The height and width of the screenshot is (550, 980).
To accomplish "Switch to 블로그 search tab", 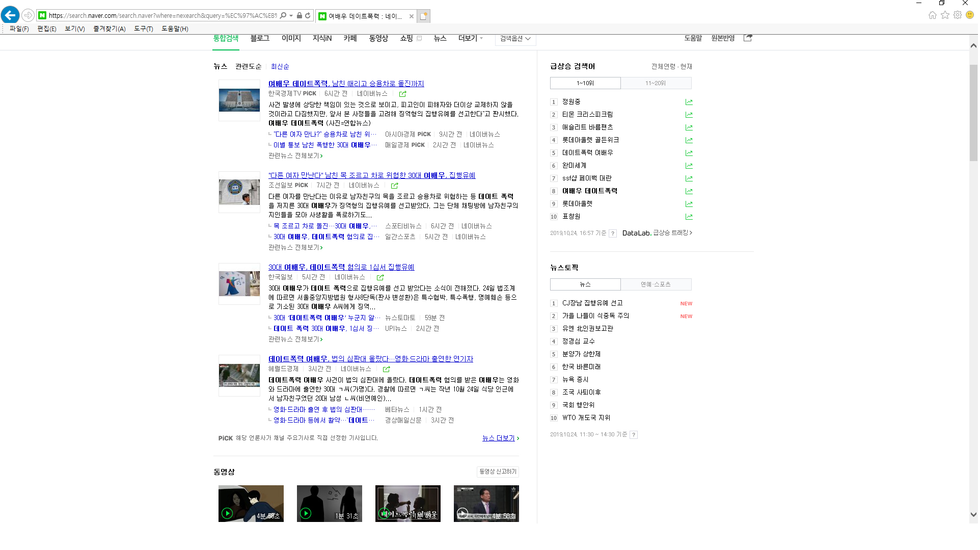I will pos(260,38).
